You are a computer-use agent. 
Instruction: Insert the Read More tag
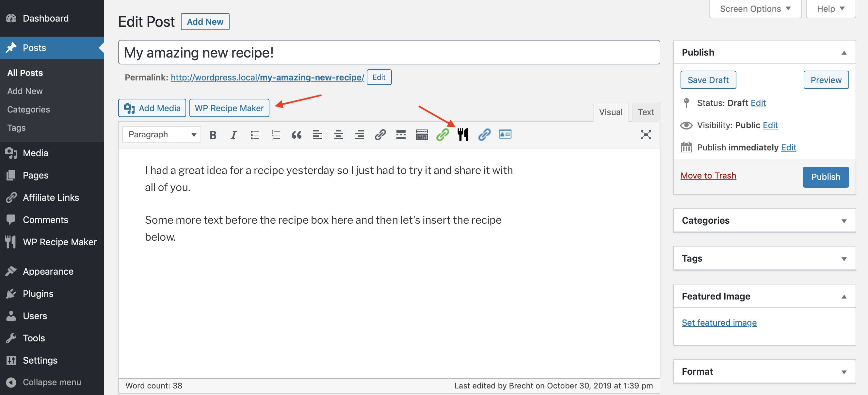pyautogui.click(x=401, y=135)
